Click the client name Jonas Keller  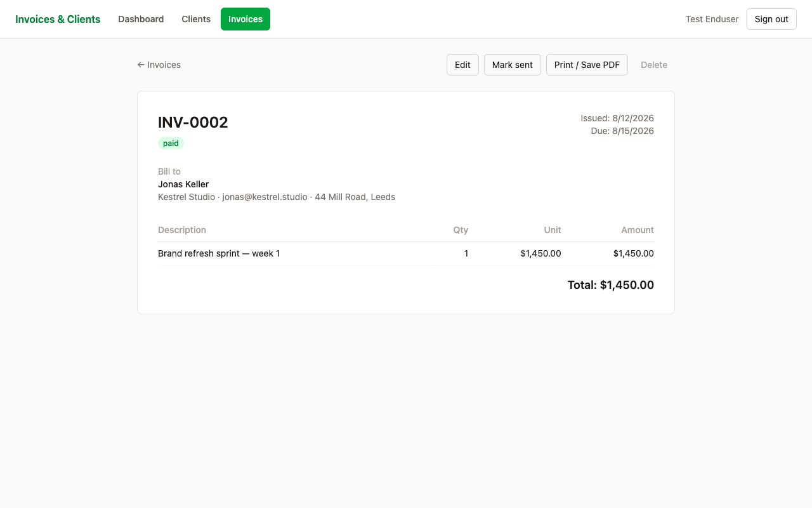(x=183, y=184)
